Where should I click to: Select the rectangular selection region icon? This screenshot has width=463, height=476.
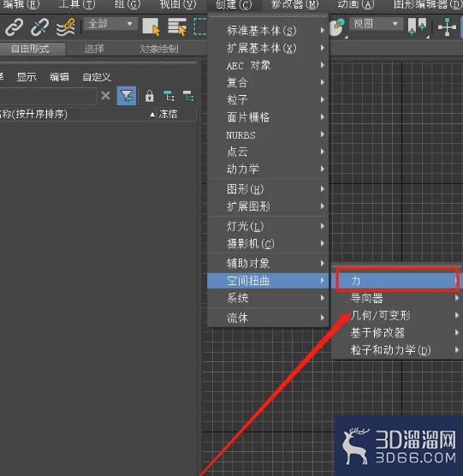pos(200,27)
